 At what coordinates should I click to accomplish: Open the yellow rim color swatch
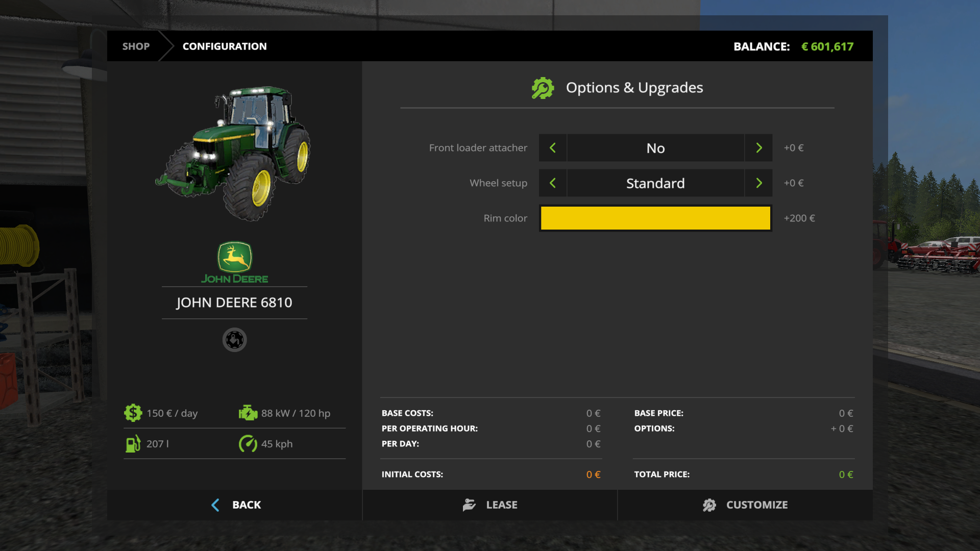655,218
